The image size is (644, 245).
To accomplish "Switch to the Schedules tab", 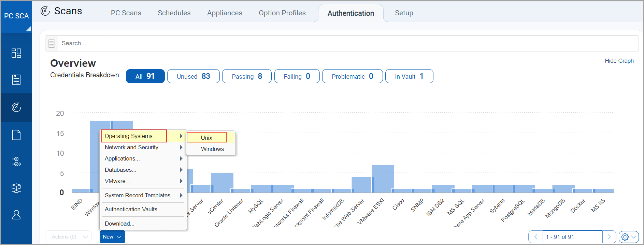I will [174, 13].
